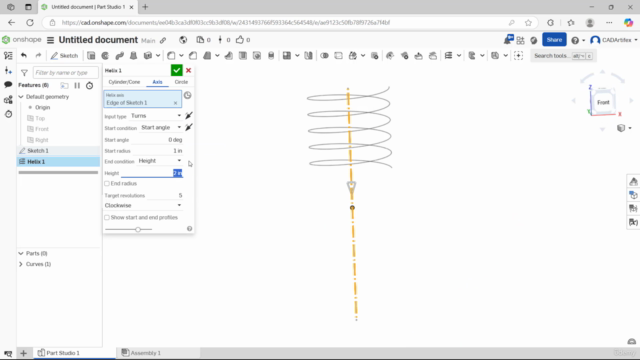This screenshot has height=360, width=640.
Task: Select the Boolean tool icon
Action: [x=324, y=56]
